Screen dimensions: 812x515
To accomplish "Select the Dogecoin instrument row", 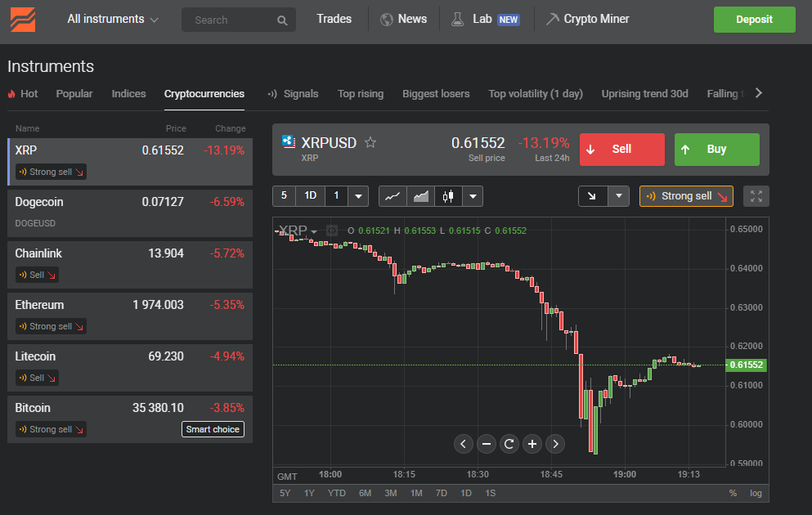I will 130,213.
